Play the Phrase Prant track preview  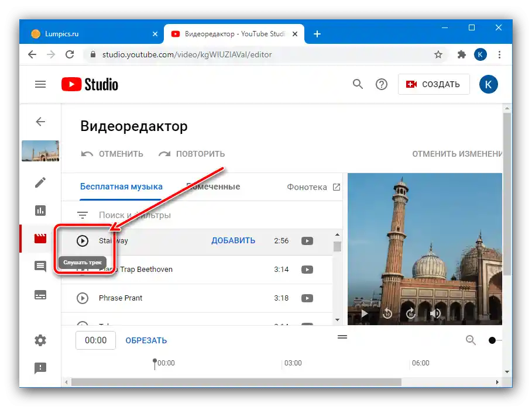click(x=83, y=298)
